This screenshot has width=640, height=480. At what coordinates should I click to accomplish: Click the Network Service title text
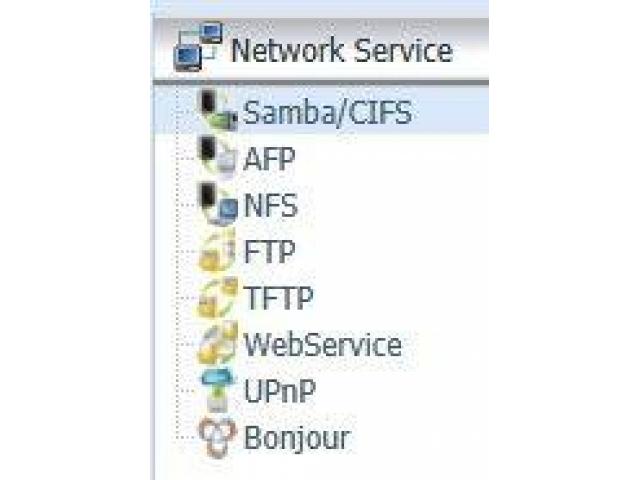(341, 50)
